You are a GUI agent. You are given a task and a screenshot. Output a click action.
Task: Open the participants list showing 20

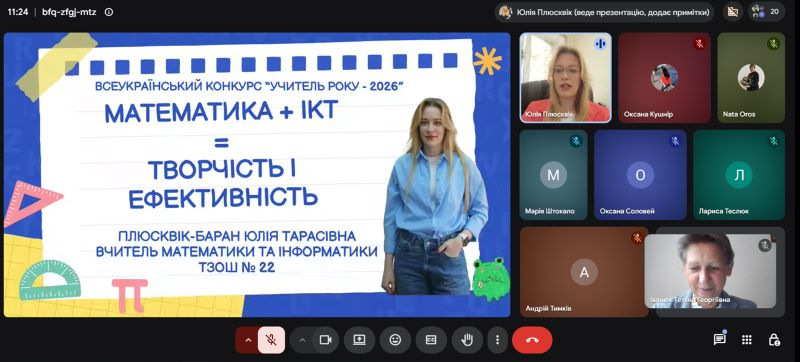click(x=766, y=12)
